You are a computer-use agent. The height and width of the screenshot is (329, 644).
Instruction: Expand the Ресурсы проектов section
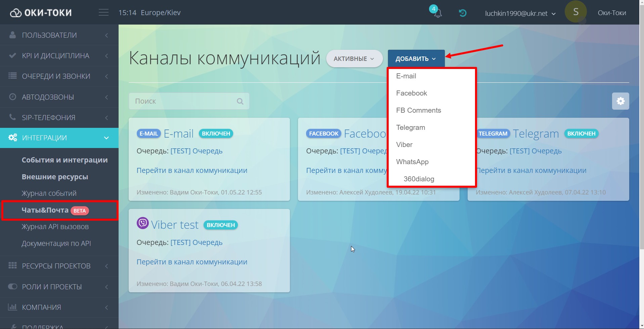[x=59, y=266]
